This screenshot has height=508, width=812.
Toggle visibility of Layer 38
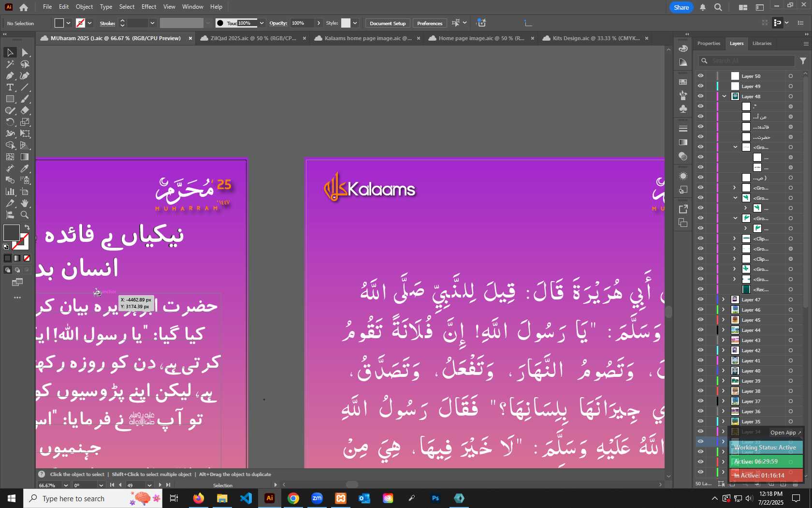point(700,391)
